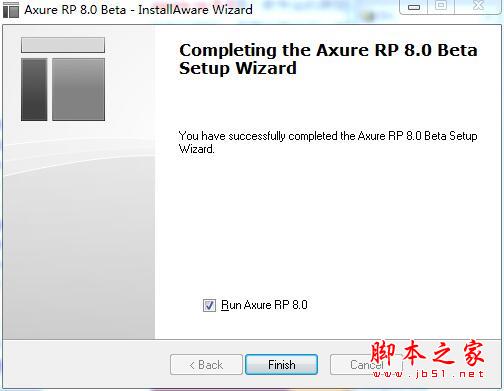Maximize the setup wizard window
This screenshot has height=391, width=504.
coord(441,6)
